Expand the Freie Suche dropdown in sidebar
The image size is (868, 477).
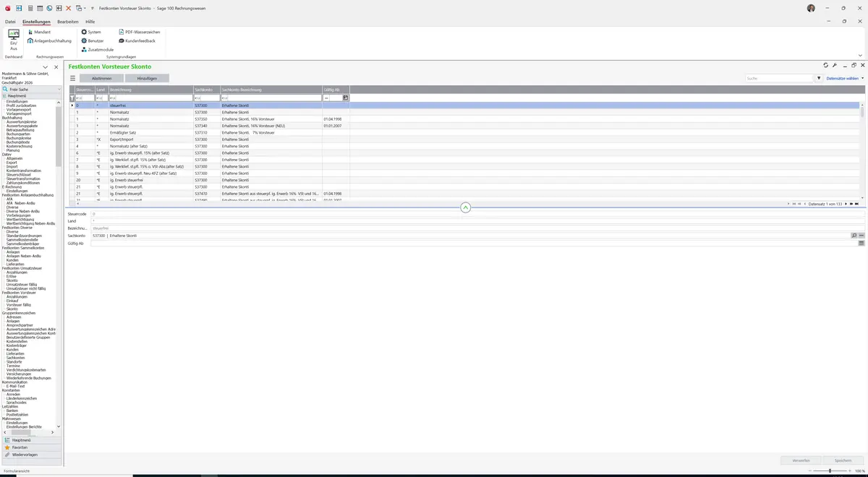click(x=59, y=90)
